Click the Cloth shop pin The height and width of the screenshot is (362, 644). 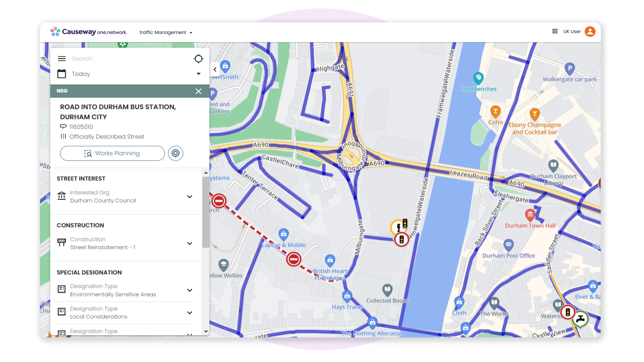pyautogui.click(x=459, y=303)
